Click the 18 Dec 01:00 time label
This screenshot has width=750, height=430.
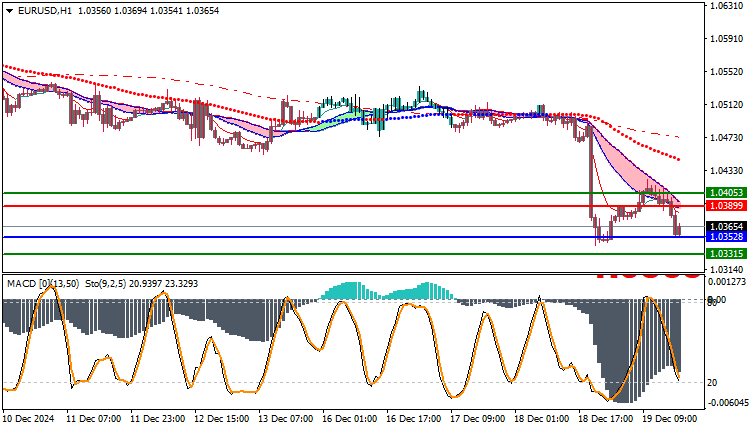541,419
